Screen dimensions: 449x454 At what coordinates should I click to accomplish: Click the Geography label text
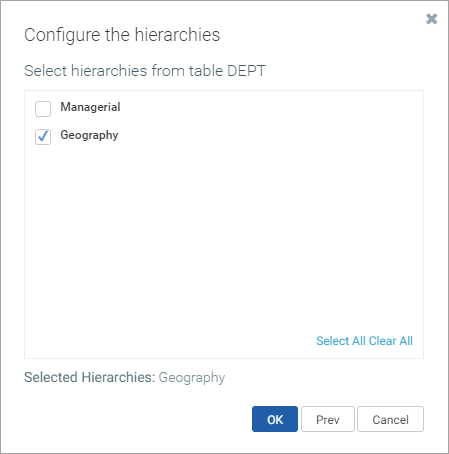pyautogui.click(x=89, y=135)
